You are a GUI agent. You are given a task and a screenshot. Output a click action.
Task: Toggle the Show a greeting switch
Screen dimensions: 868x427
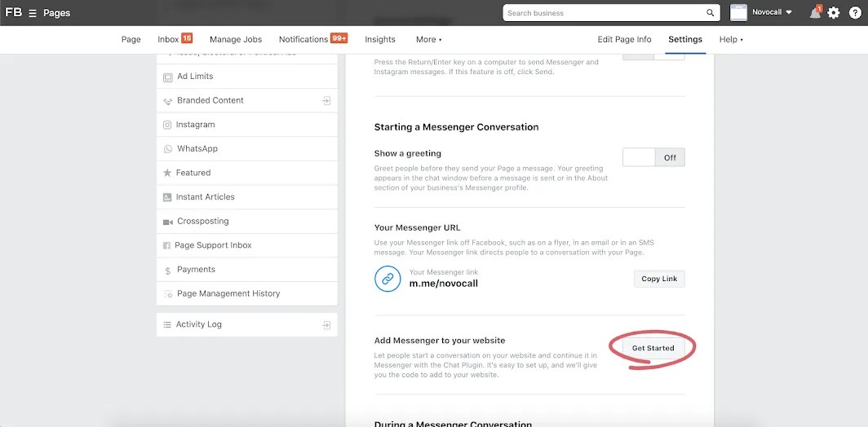[653, 157]
